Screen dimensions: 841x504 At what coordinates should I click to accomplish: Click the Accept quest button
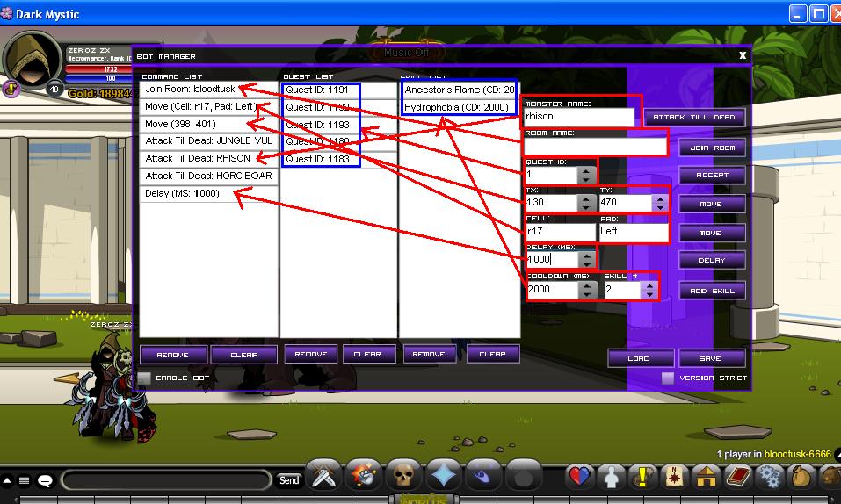click(713, 175)
